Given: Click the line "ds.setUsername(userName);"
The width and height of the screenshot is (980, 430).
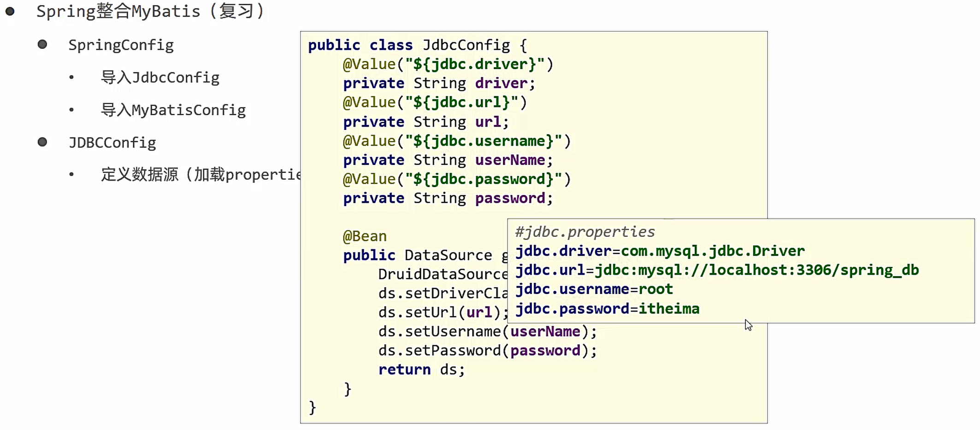Looking at the screenshot, I should point(487,332).
